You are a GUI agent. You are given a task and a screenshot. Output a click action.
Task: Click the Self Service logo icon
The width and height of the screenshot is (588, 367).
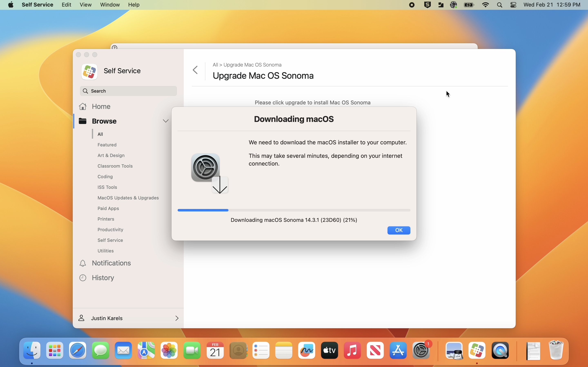click(89, 72)
